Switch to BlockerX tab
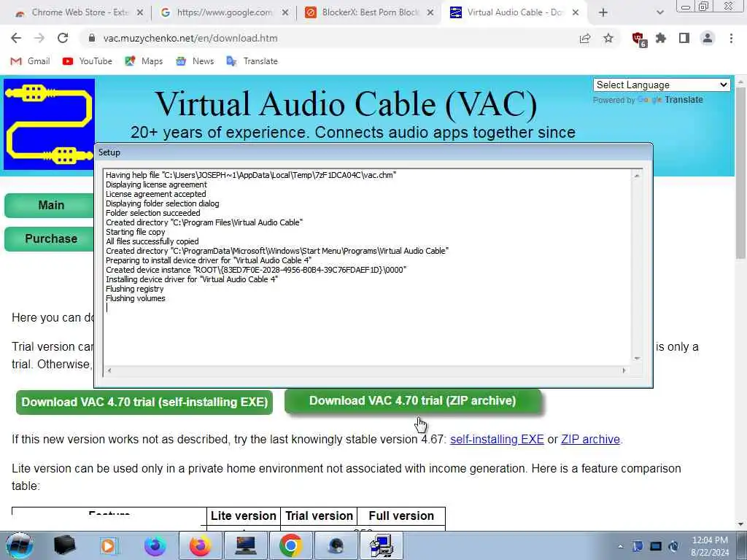This screenshot has height=560, width=747. point(369,12)
